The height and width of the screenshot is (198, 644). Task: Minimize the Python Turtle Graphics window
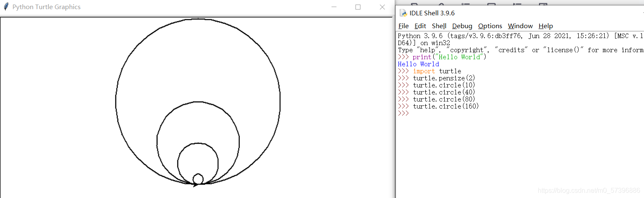[x=334, y=7]
